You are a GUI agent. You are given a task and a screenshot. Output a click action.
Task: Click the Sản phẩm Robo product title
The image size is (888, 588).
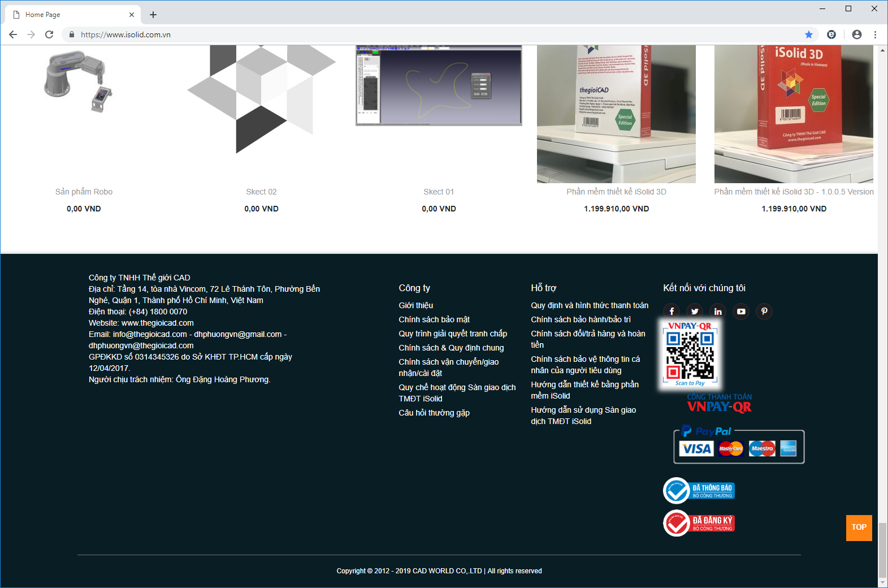84,192
